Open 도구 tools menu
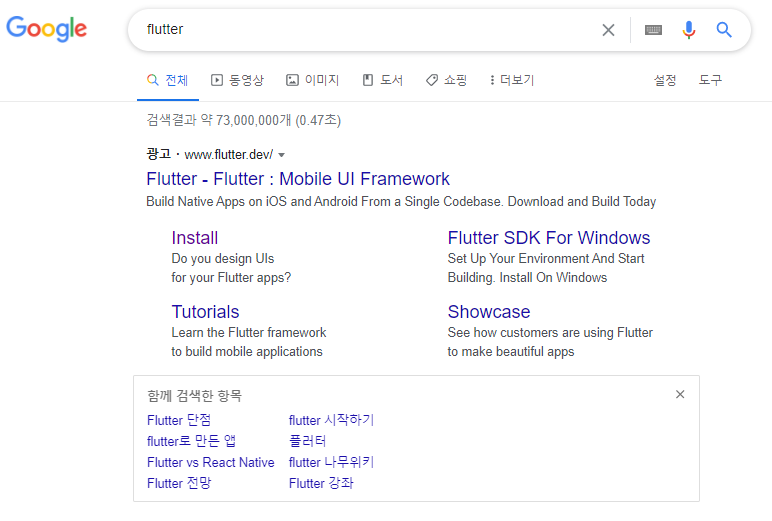Screen dimensions: 772x521 tap(710, 80)
